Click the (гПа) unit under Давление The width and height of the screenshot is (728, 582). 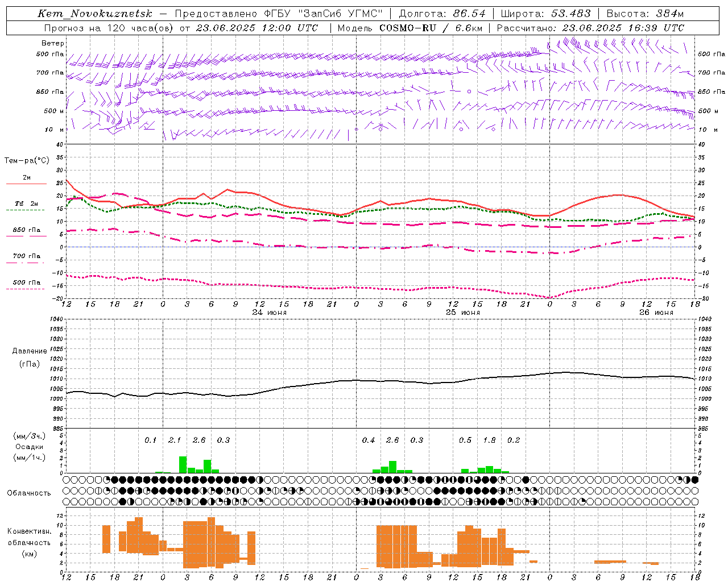29,364
